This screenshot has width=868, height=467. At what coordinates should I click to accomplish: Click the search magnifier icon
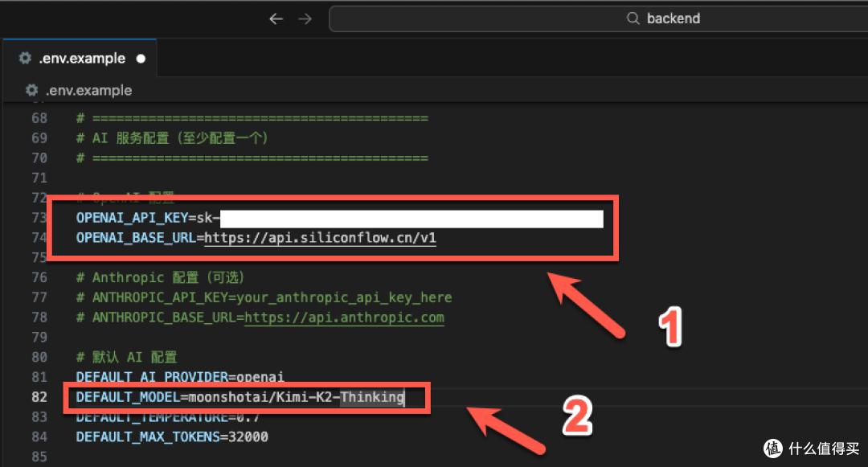click(x=633, y=18)
